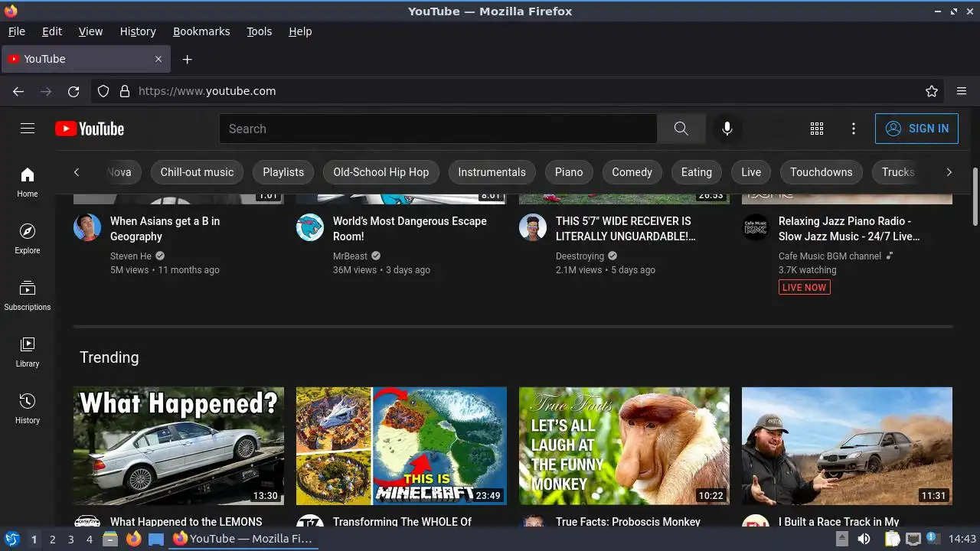Select the Comedy chip
The height and width of the screenshot is (551, 980).
632,172
